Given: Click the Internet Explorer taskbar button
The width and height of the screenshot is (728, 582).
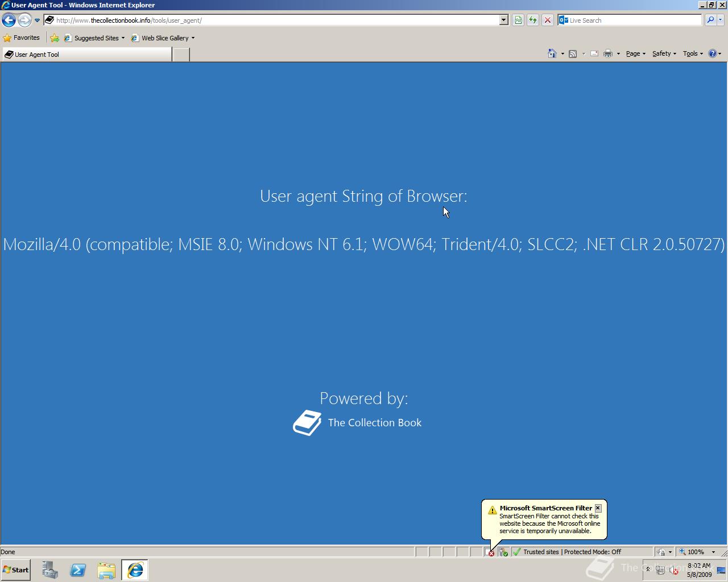Looking at the screenshot, I should click(135, 570).
